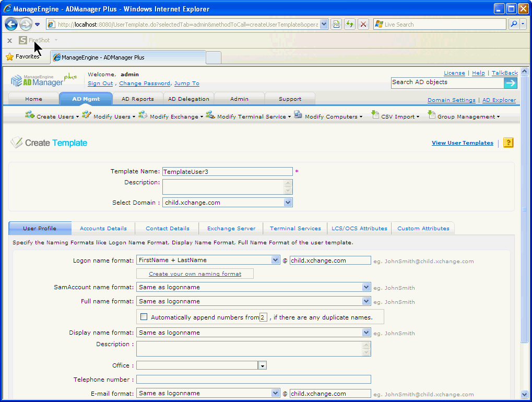Click the Template Name input field
Image resolution: width=532 pixels, height=402 pixels.
pos(227,171)
